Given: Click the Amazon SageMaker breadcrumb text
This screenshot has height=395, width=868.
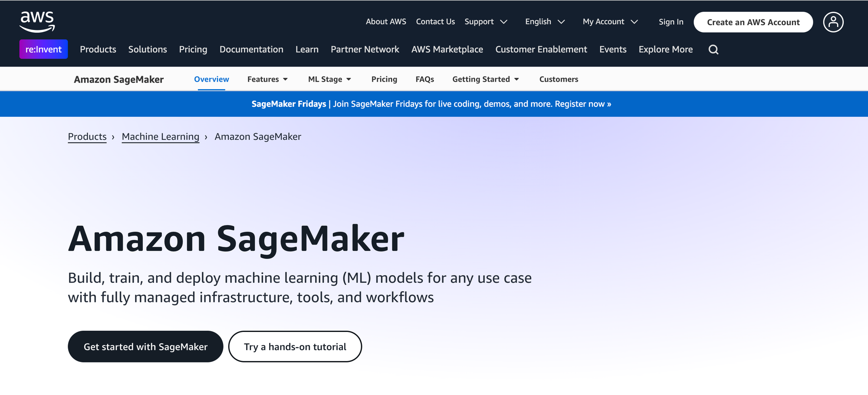Looking at the screenshot, I should pos(258,136).
